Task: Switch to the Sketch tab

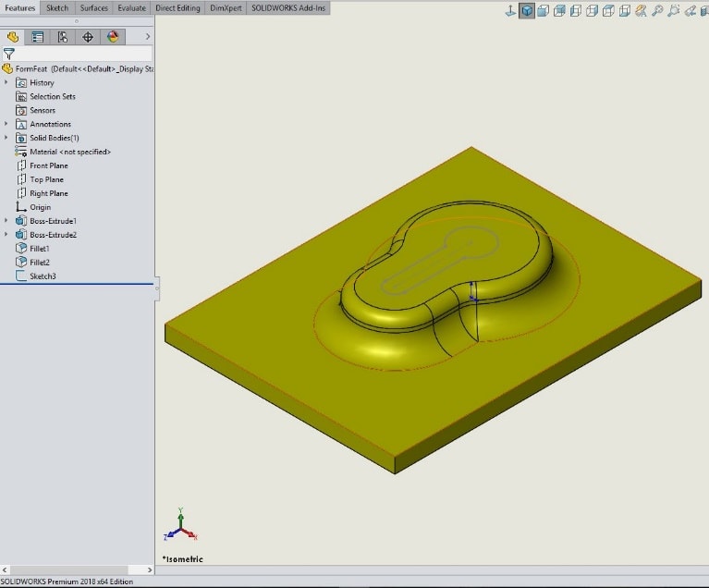Action: coord(57,8)
